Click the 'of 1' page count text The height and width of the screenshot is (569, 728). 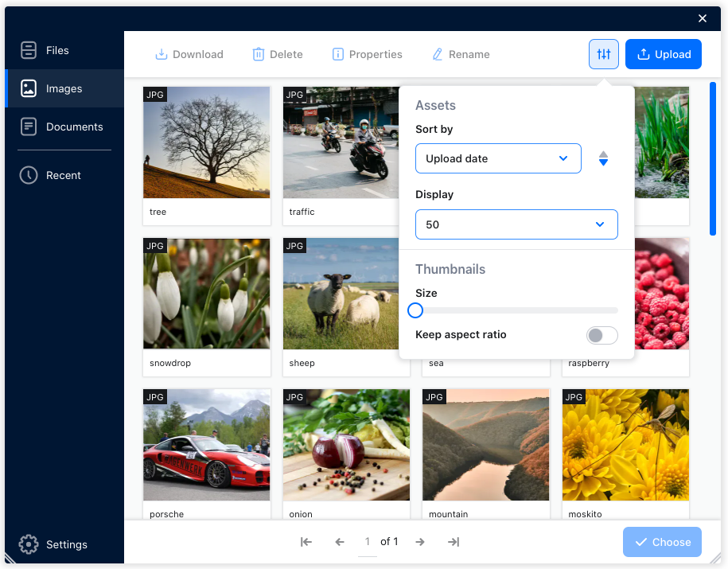point(389,542)
